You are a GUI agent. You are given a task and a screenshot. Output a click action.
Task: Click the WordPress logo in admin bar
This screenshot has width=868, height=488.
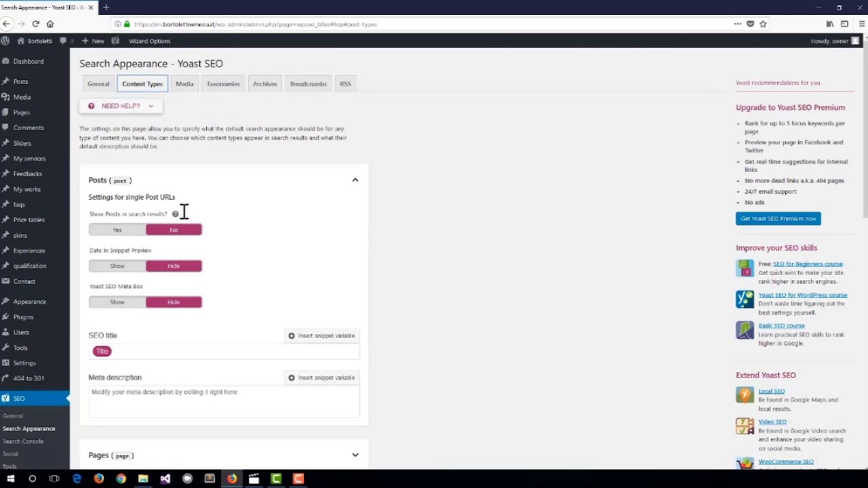(5, 41)
